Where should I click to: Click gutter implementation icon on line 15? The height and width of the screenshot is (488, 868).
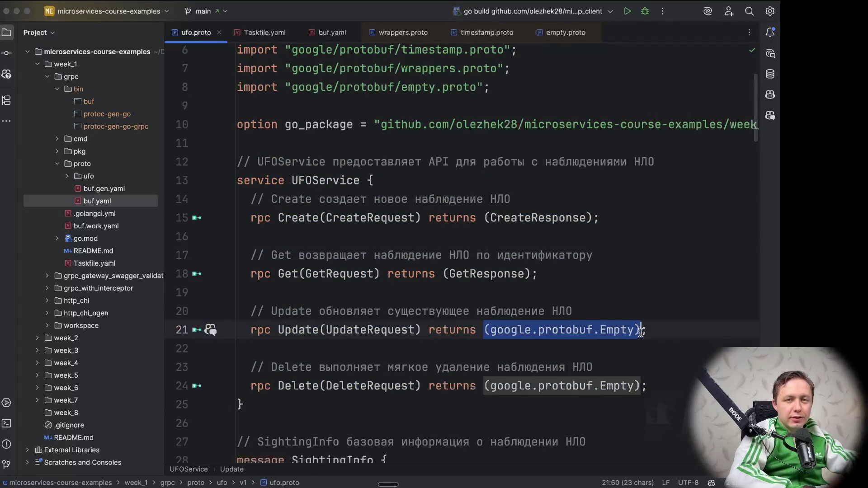pos(197,218)
